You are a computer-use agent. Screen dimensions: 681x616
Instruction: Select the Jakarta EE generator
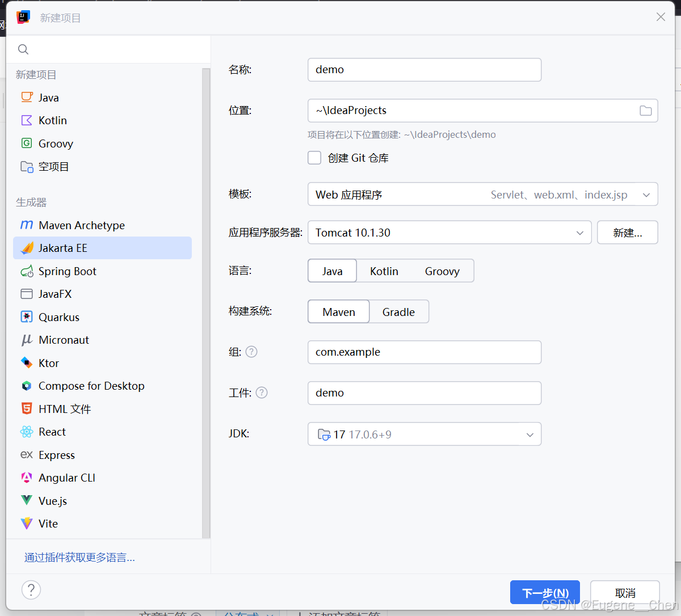[x=102, y=248]
